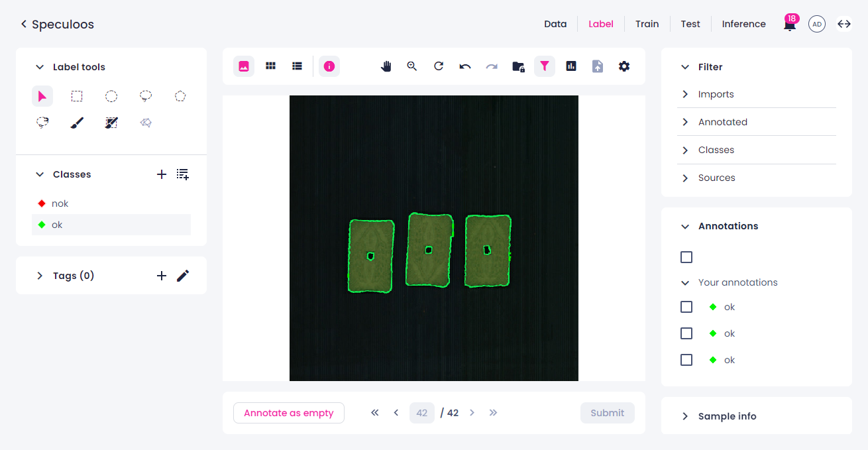Check the first ok annotation

[x=686, y=307]
